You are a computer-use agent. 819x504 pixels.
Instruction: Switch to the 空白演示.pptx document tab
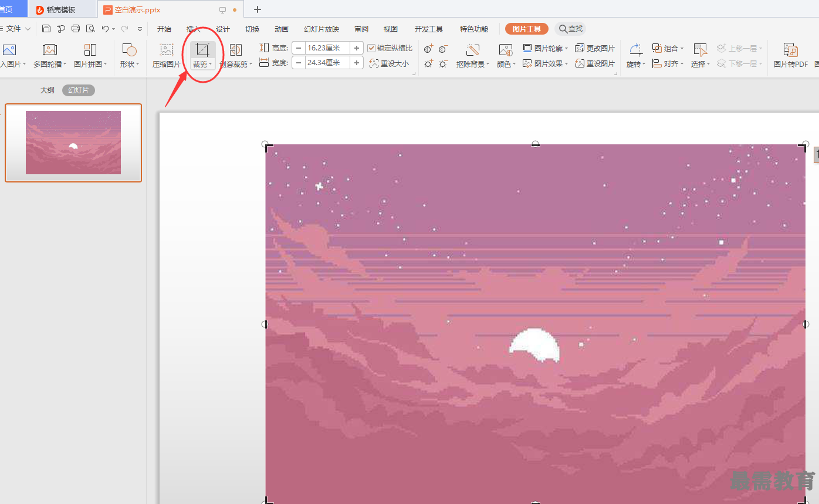(x=171, y=9)
